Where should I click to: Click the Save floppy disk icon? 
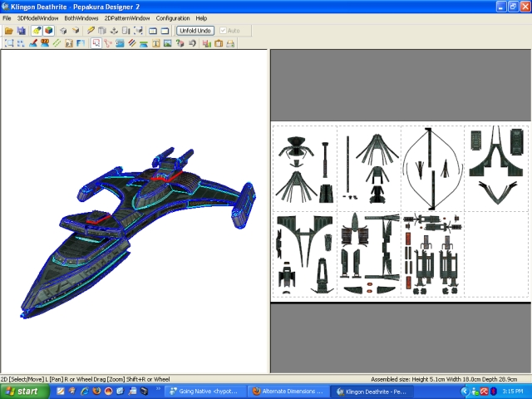coord(21,31)
